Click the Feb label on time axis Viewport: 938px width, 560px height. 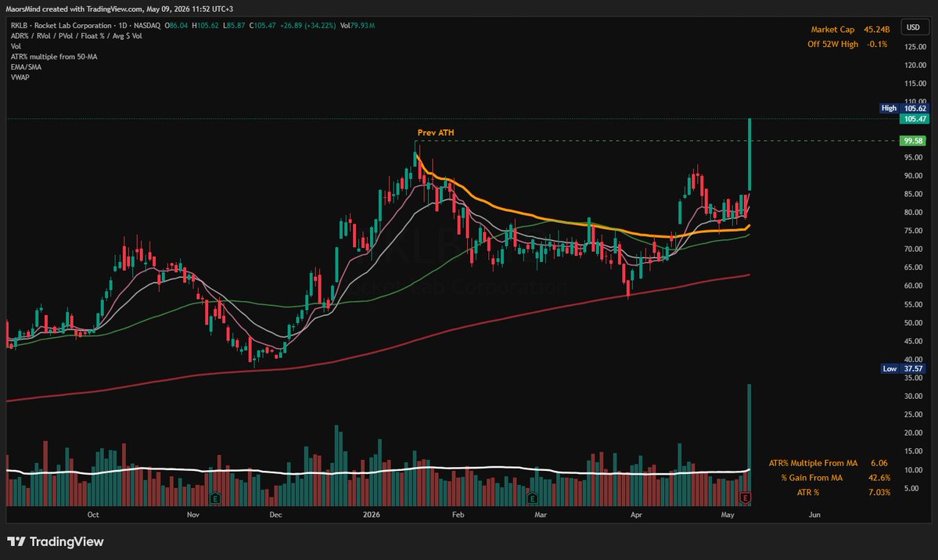coord(458,515)
